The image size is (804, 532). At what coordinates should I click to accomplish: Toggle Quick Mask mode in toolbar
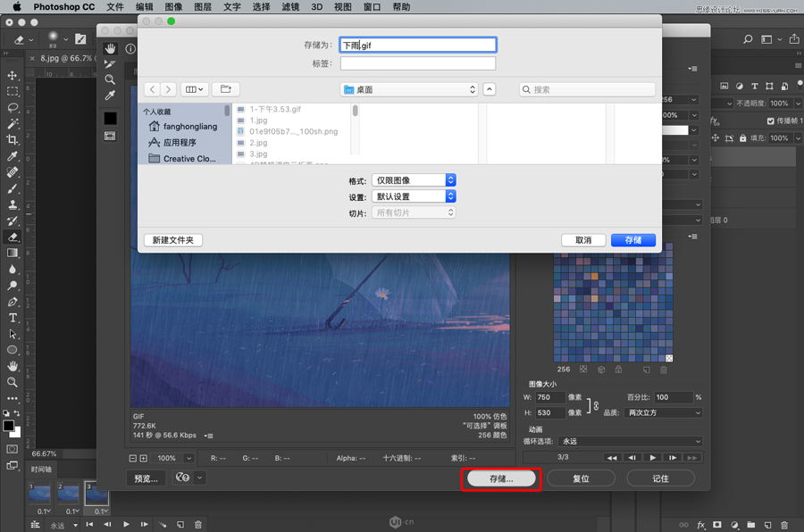(13, 449)
